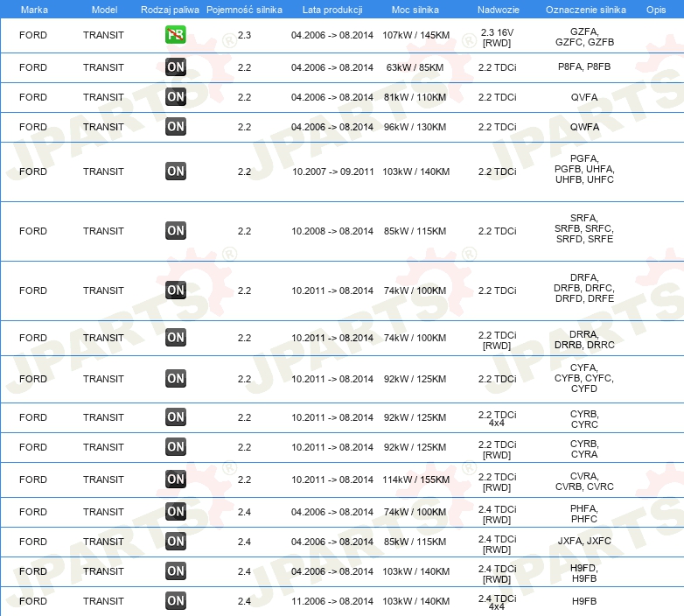Select the 2.2 TDCi 4x4 body cell for CYRB, CYRC
The width and height of the screenshot is (684, 616).
[497, 418]
